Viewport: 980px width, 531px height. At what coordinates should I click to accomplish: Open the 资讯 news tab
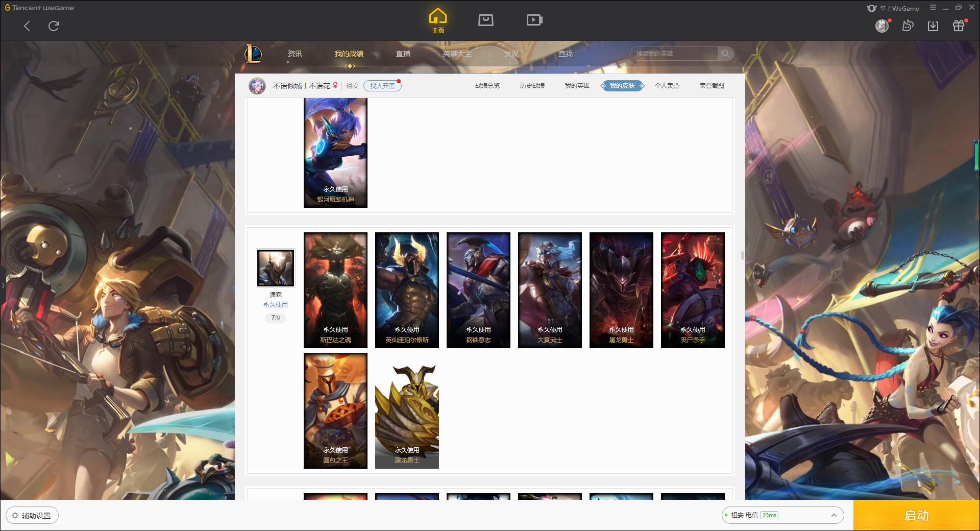pyautogui.click(x=295, y=54)
